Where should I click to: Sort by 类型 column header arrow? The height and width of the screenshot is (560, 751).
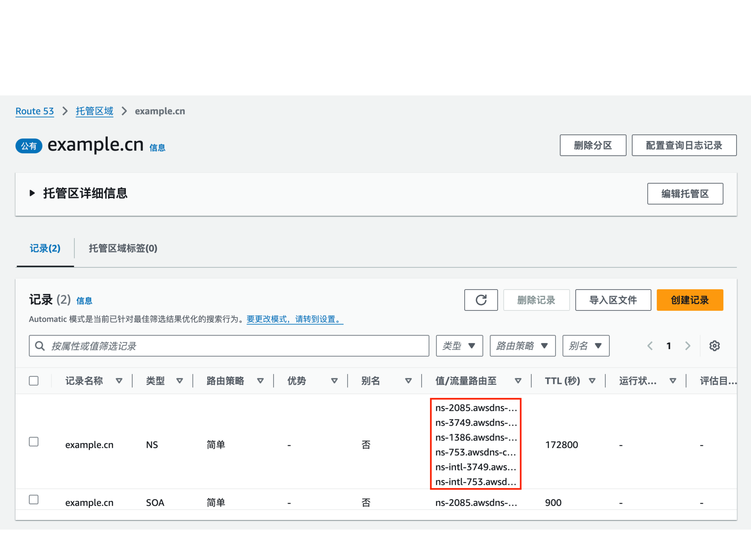[180, 381]
